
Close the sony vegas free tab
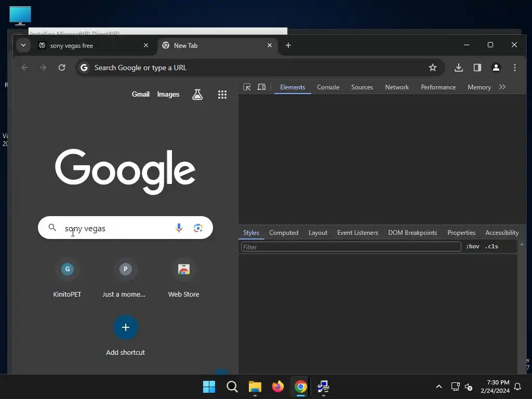pyautogui.click(x=146, y=45)
